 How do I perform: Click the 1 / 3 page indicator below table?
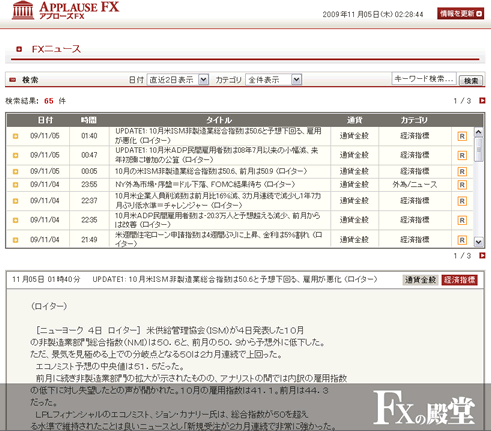pos(462,256)
